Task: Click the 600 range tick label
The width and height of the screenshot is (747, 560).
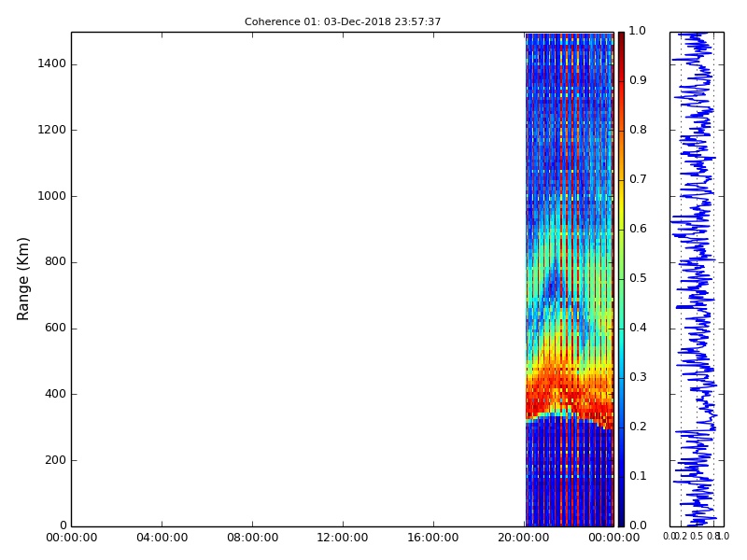Action: [55, 329]
